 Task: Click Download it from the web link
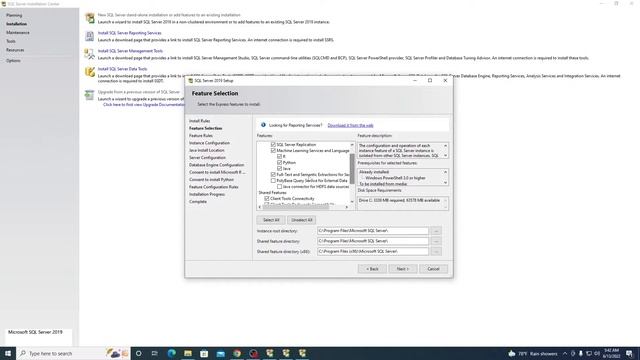tap(350, 125)
